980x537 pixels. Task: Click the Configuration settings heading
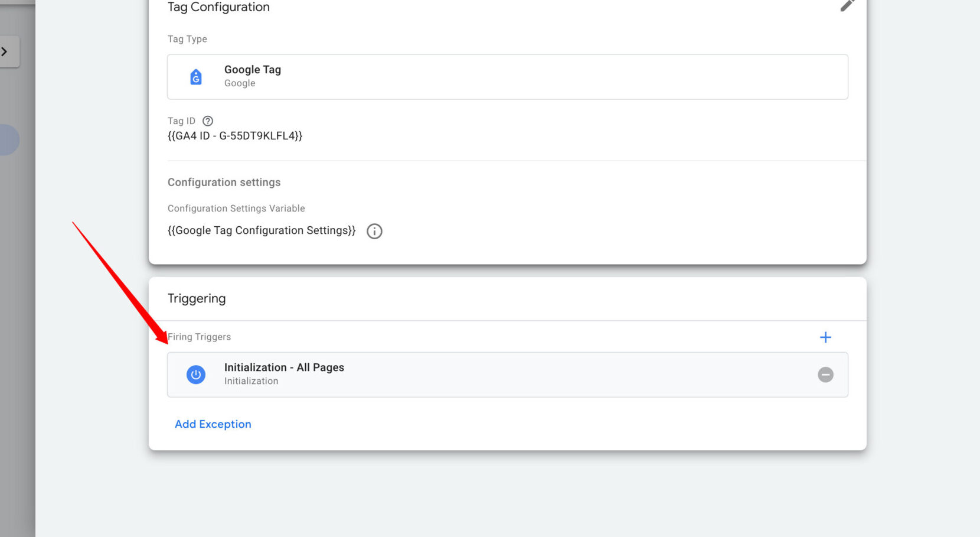224,182
